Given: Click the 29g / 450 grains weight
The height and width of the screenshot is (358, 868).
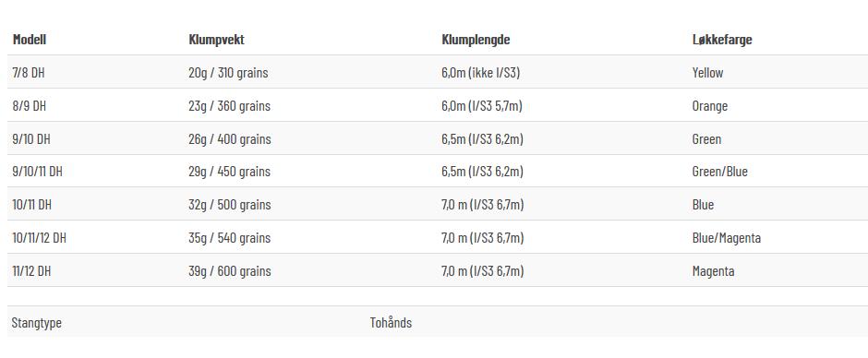Looking at the screenshot, I should (229, 173).
